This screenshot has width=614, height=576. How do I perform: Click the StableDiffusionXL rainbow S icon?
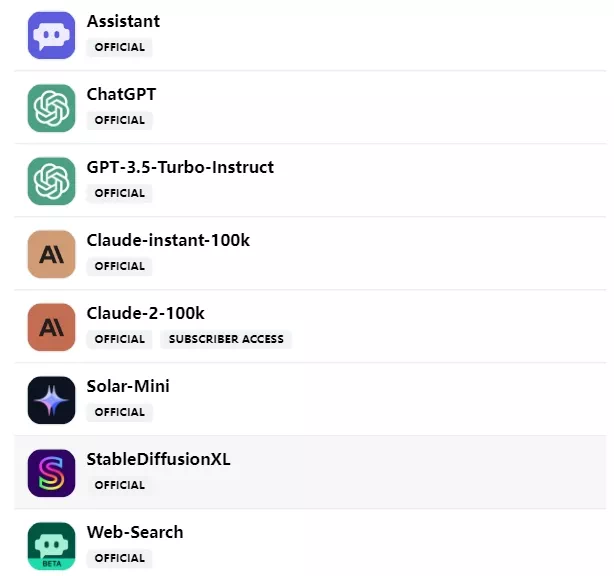coord(51,473)
